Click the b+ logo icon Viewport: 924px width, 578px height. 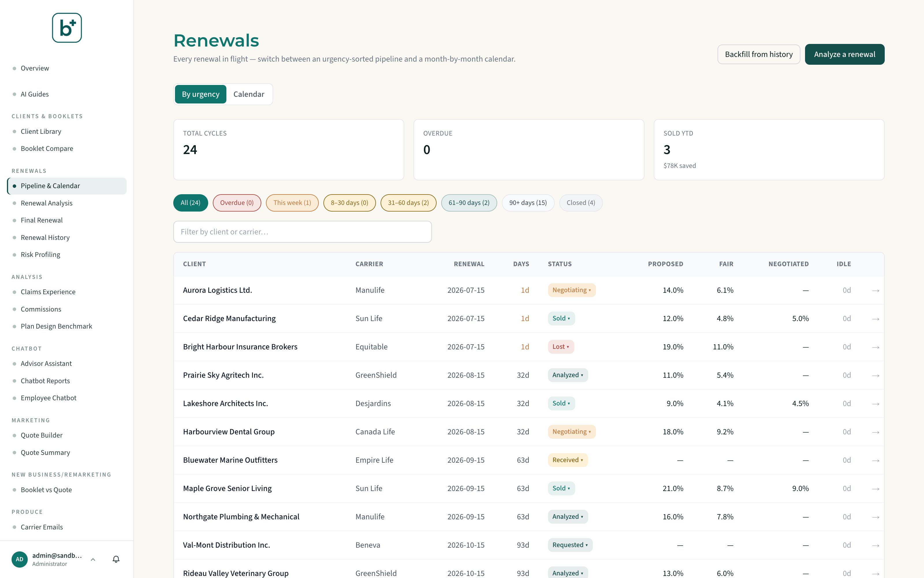67,28
